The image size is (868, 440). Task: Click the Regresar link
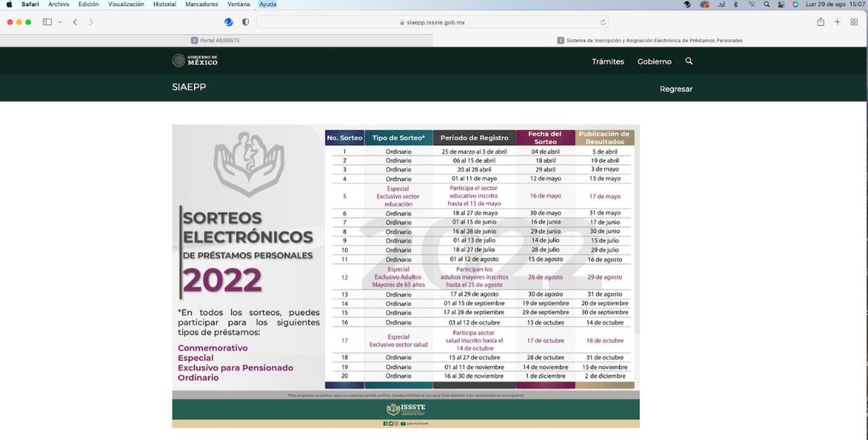(x=676, y=89)
